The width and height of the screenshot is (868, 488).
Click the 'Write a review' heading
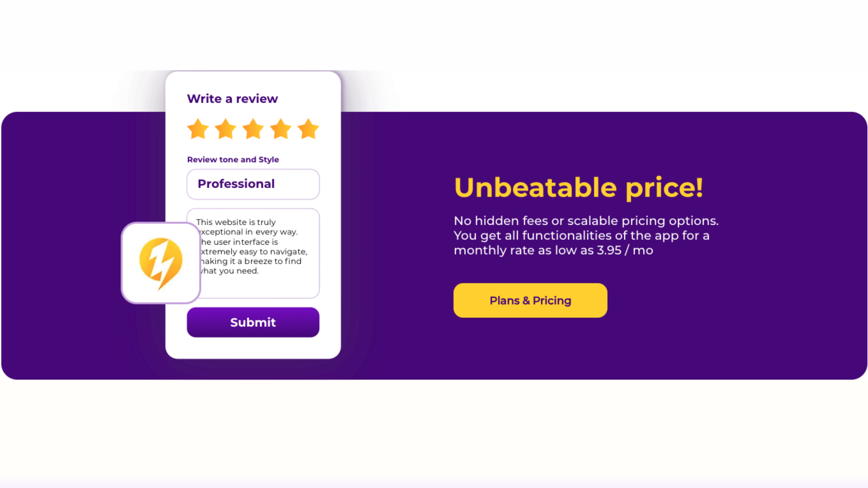pos(232,99)
